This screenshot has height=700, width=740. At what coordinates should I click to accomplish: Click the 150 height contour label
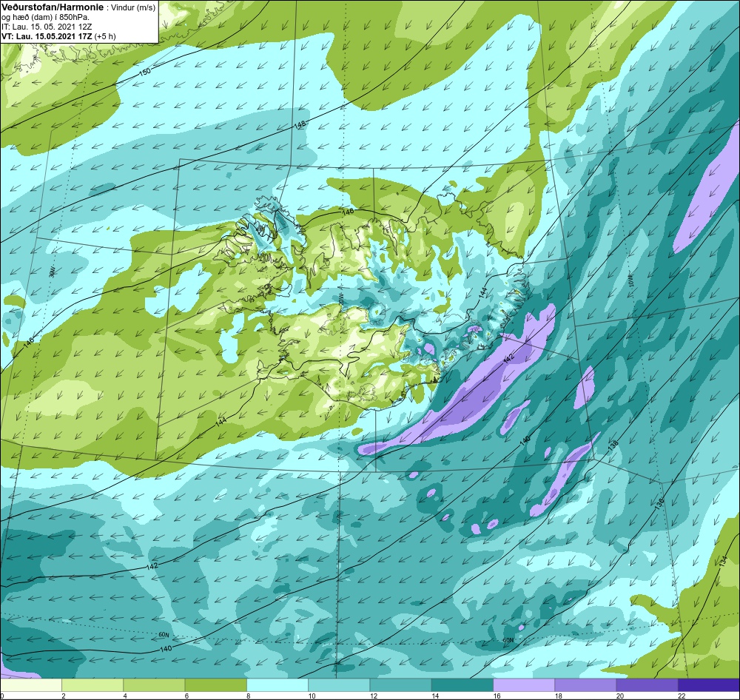pos(145,72)
